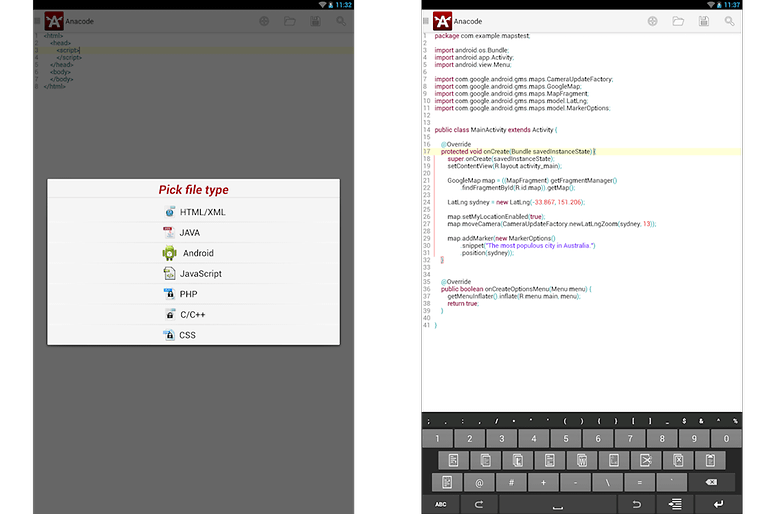The image size is (782, 514).
Task: Tap the $ symbol in top row
Action: click(684, 421)
